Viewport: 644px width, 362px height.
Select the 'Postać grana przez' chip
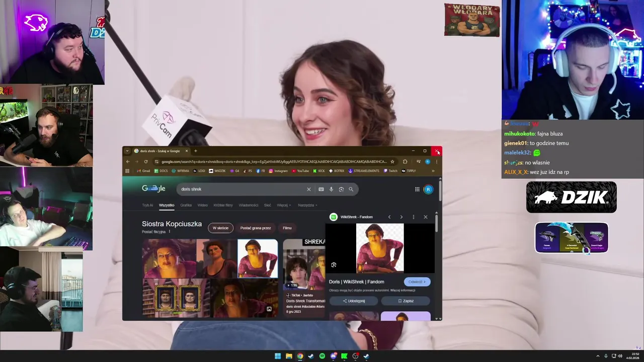pyautogui.click(x=256, y=228)
